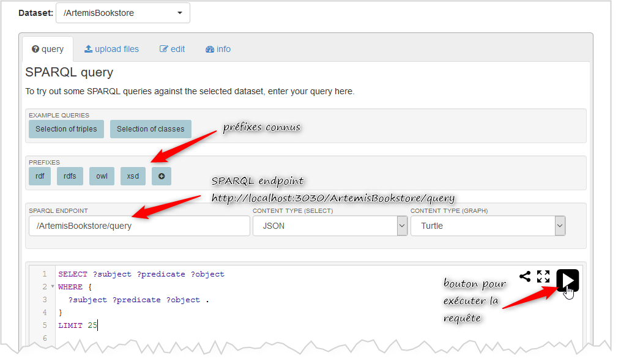Collapse the WHERE block fold arrow

(x=53, y=287)
